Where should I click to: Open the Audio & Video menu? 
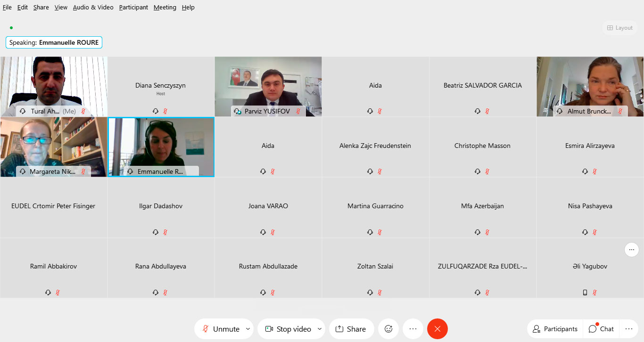(x=93, y=8)
